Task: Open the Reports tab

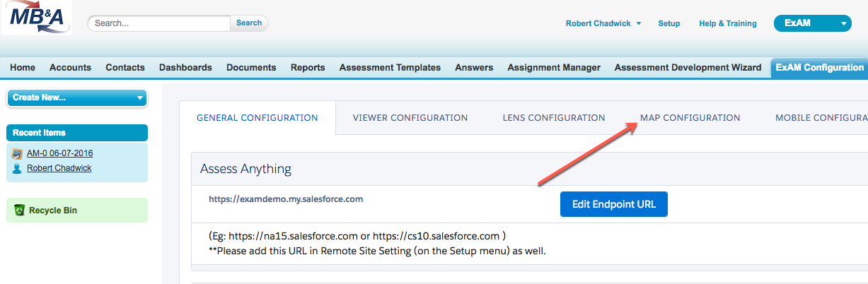Action: [x=308, y=68]
